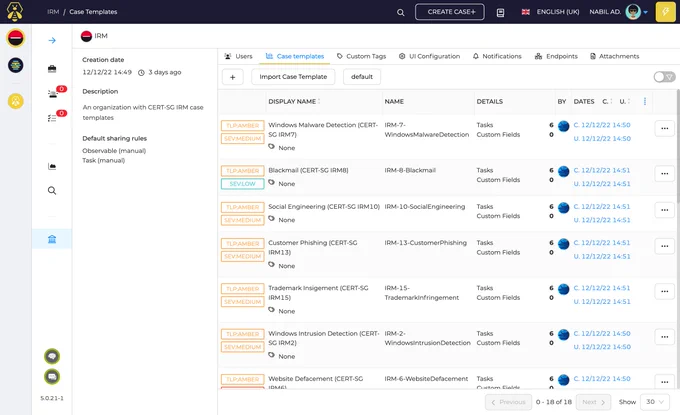Click the default button
Screen dimensions: 680x415
click(x=362, y=77)
